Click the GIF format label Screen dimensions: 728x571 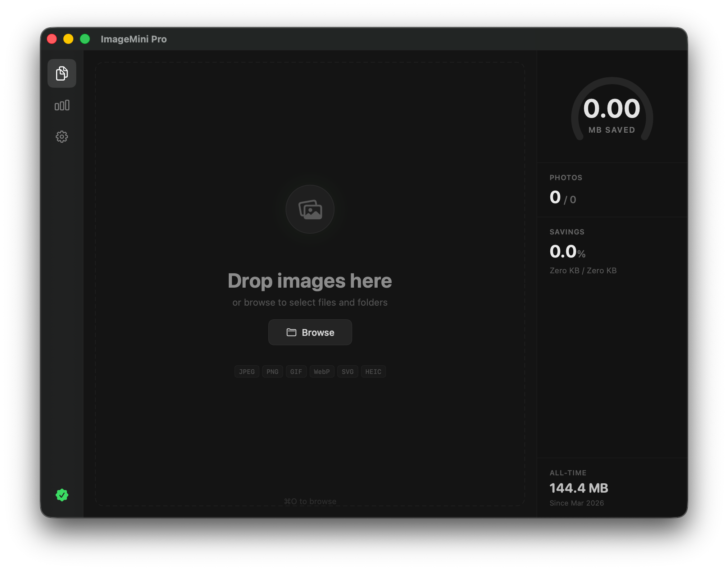(x=296, y=371)
